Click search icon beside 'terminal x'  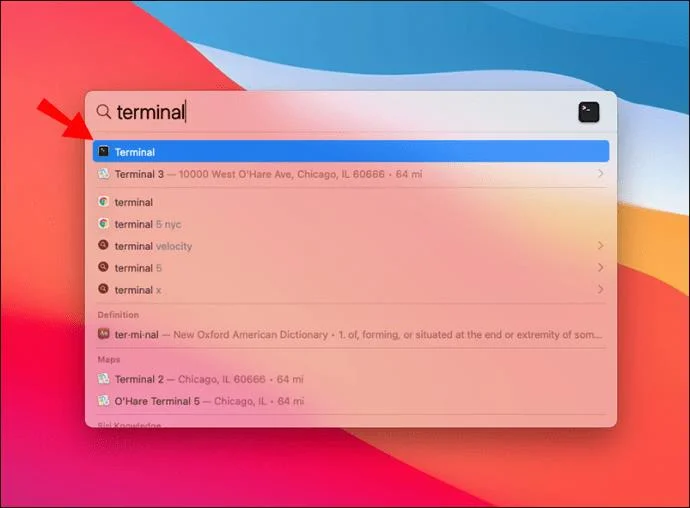tap(103, 289)
